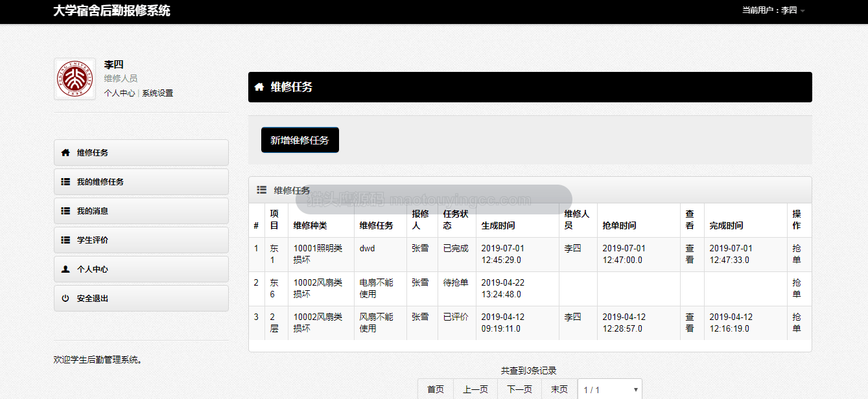The width and height of the screenshot is (868, 399).
Task: Click 查看 in the 东1 row
Action: tap(690, 254)
